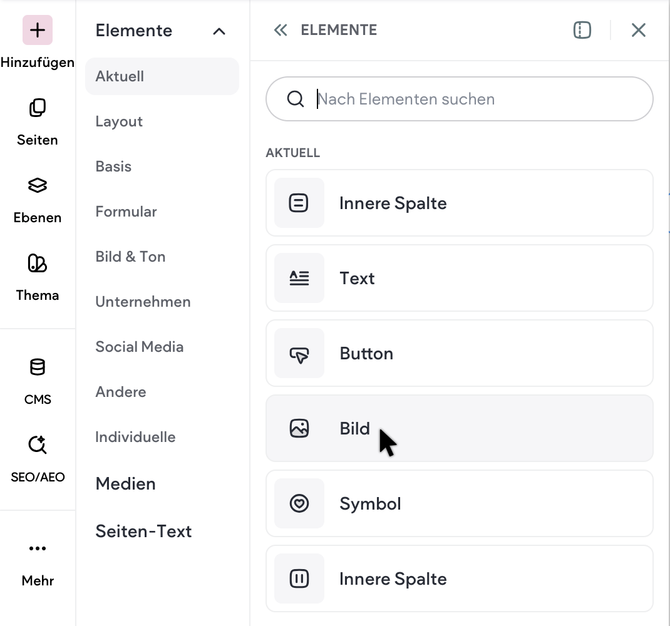Click the Symbol heart icon

(299, 503)
